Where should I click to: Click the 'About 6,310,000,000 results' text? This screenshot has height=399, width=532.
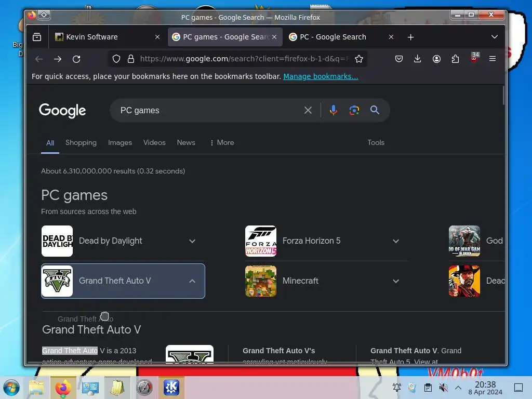tap(113, 171)
